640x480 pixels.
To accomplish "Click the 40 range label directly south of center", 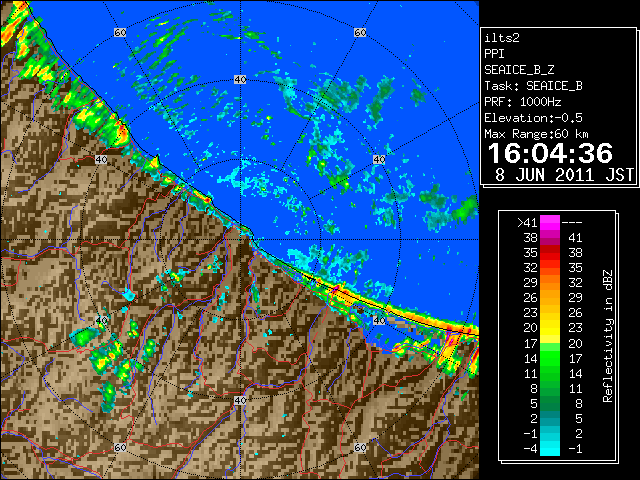I will point(240,400).
